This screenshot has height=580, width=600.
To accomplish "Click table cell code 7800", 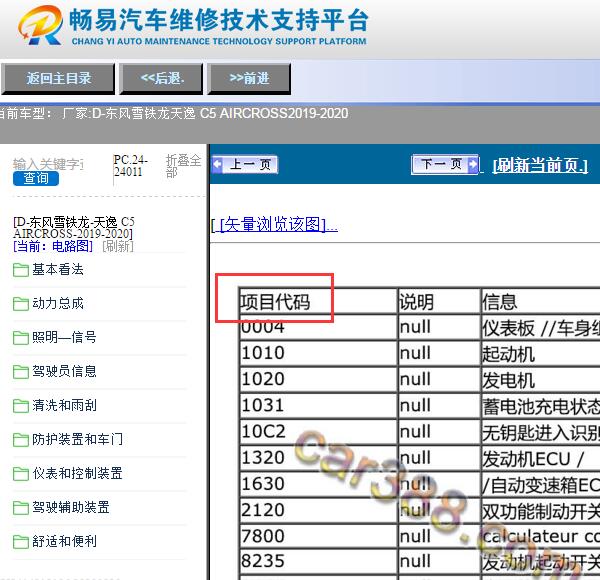I will [318, 536].
